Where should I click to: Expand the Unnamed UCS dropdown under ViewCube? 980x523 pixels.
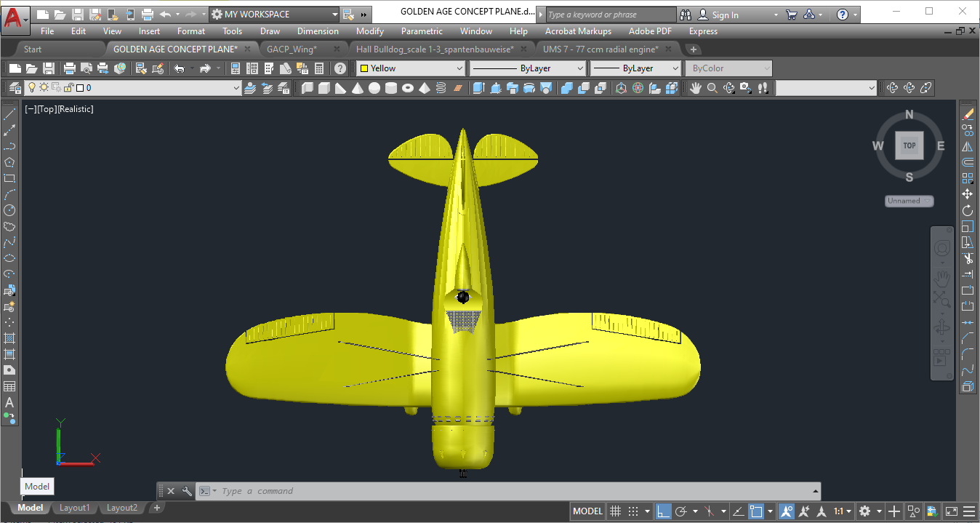[909, 201]
